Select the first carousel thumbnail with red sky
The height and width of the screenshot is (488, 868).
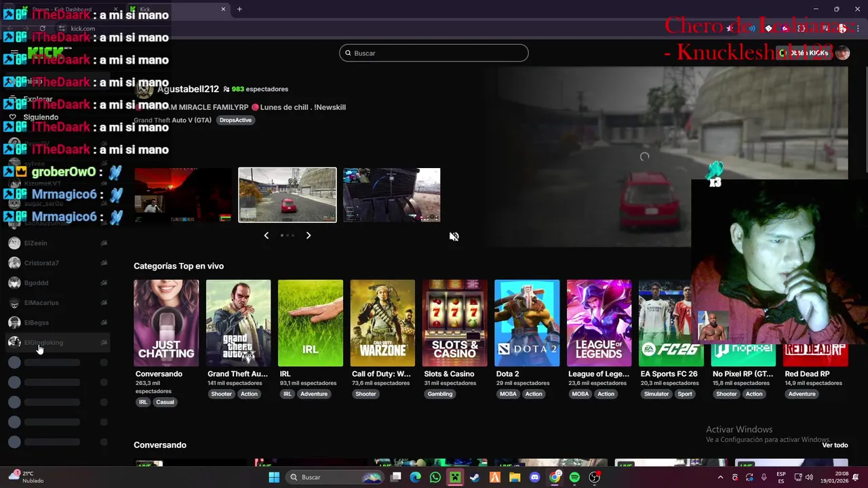pyautogui.click(x=183, y=195)
